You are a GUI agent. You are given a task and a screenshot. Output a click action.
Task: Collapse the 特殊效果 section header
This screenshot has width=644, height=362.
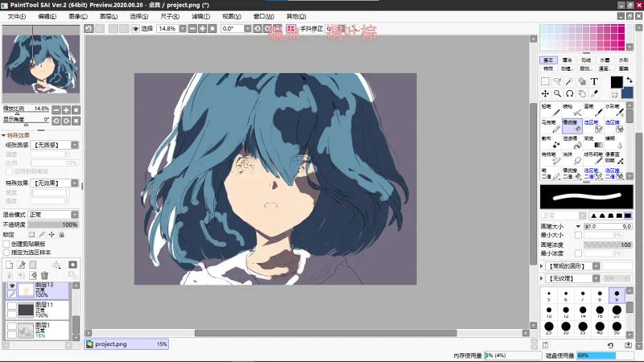[15, 135]
